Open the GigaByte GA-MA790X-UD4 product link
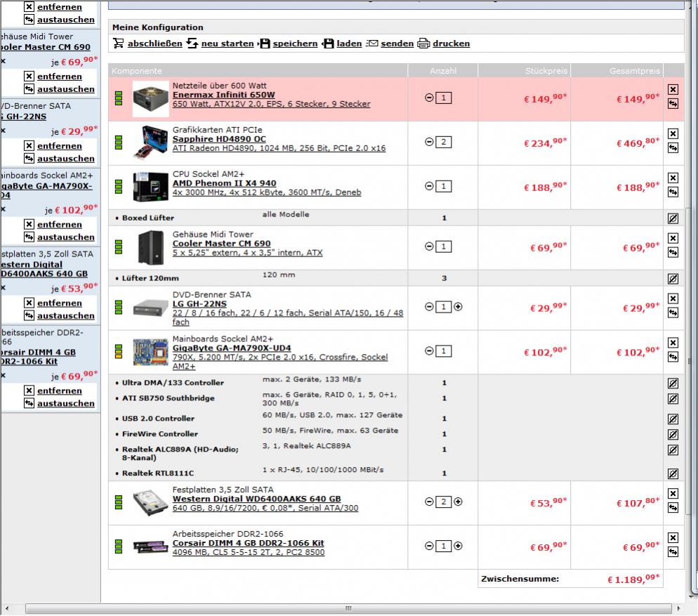 click(232, 348)
